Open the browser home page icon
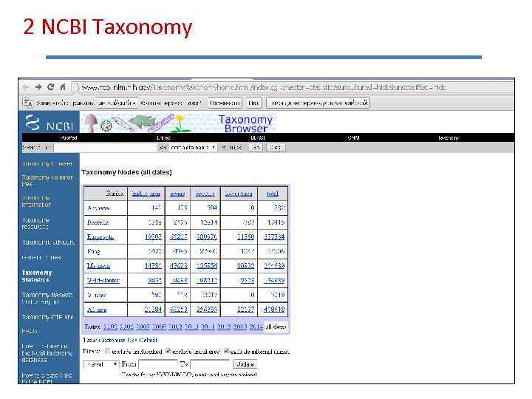The image size is (532, 399). (63, 87)
